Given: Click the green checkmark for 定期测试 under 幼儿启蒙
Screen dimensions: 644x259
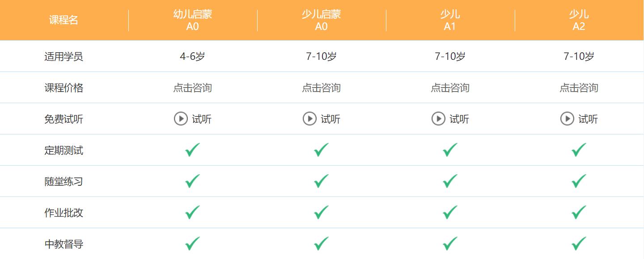Looking at the screenshot, I should click(x=192, y=150).
